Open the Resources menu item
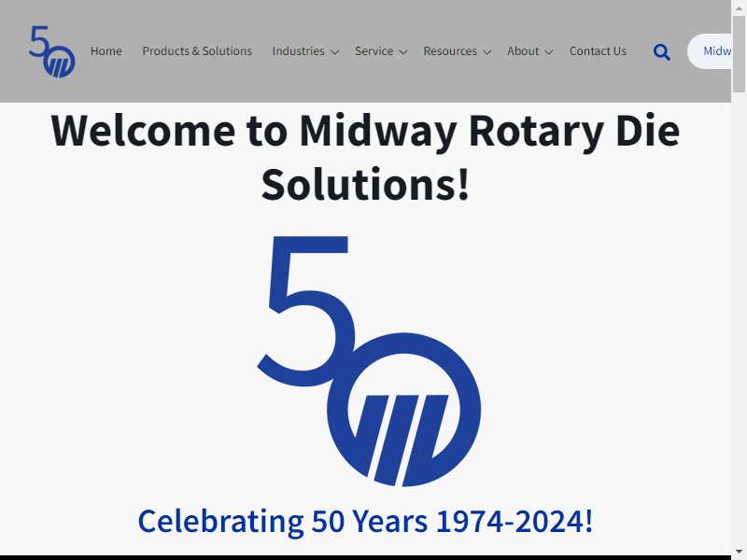Viewport: 747px width, 560px height. [x=450, y=51]
